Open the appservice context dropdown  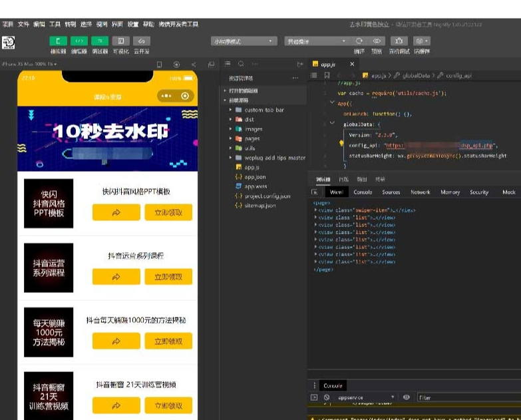(366, 397)
